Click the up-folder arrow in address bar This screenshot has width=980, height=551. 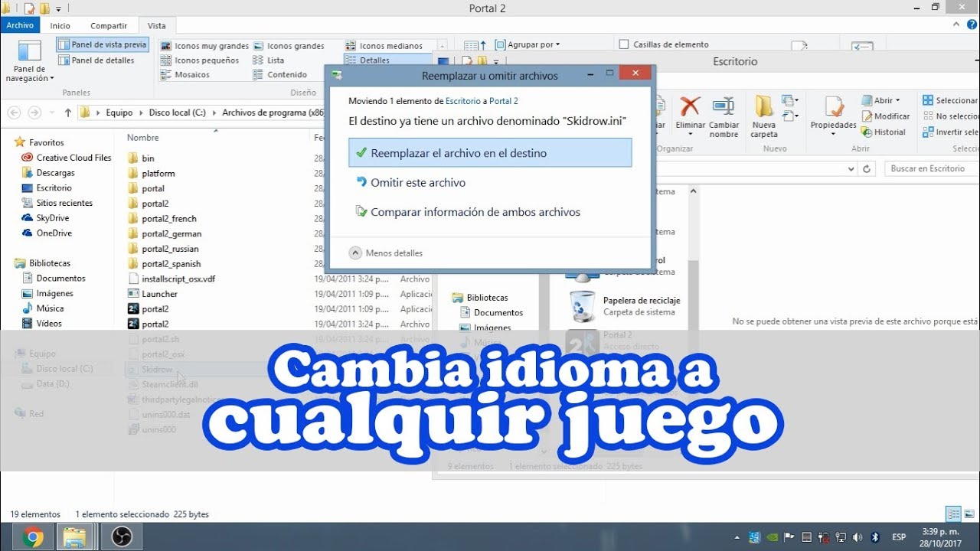[67, 112]
